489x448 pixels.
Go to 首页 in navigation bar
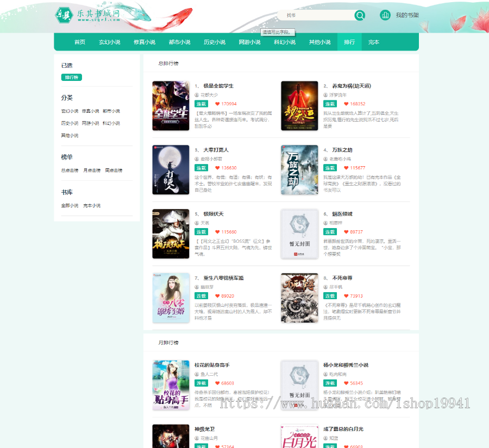click(x=80, y=42)
